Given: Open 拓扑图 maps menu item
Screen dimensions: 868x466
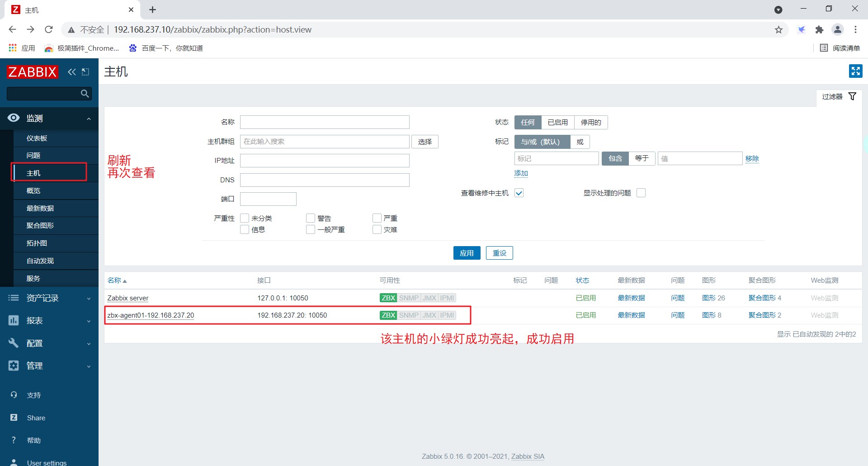Looking at the screenshot, I should pos(56,243).
